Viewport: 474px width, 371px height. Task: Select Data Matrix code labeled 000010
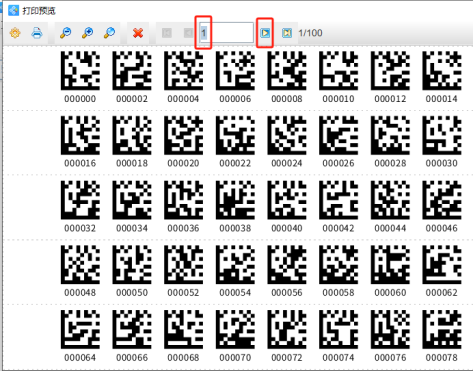click(x=338, y=70)
